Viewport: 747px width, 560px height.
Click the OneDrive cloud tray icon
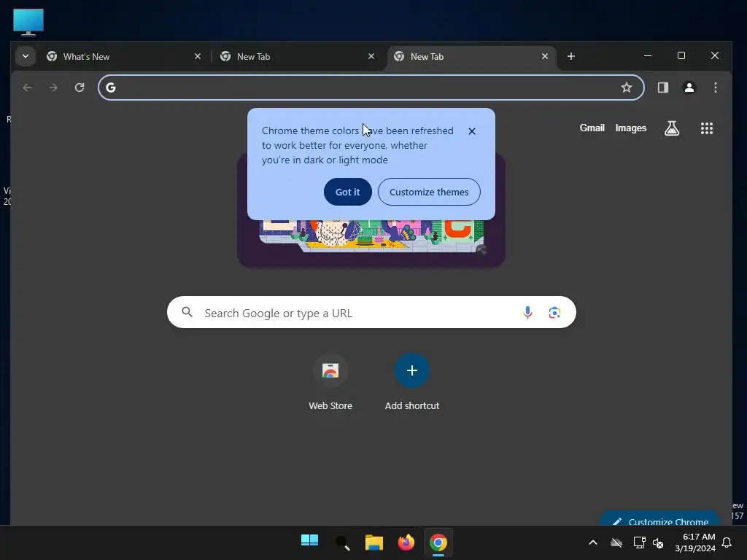tap(616, 542)
